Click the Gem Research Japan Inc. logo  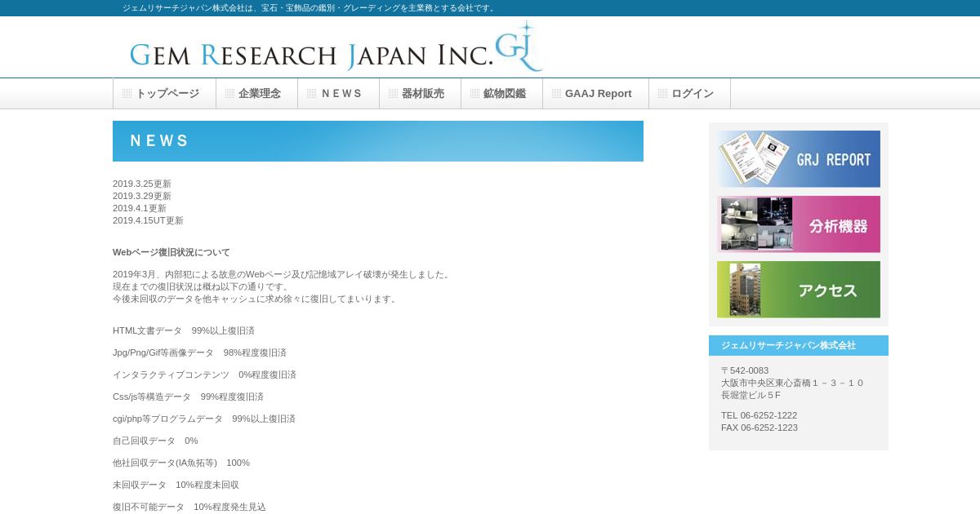tap(336, 47)
